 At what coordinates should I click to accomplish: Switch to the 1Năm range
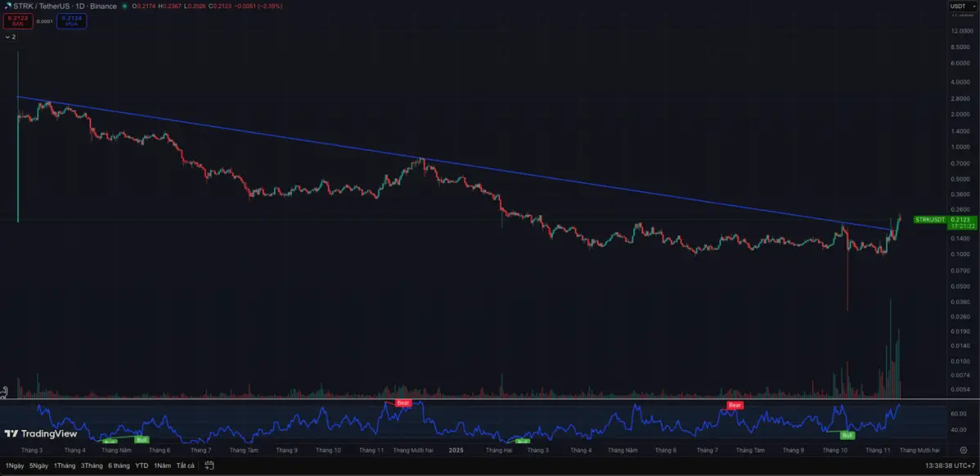click(162, 465)
